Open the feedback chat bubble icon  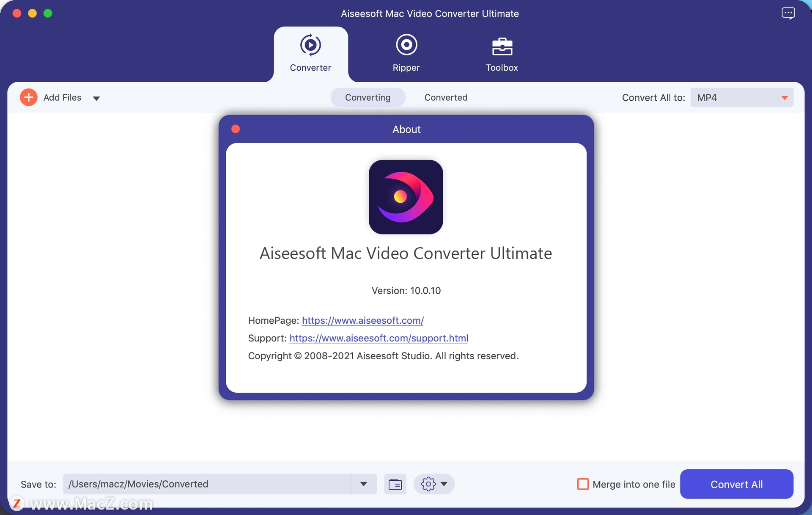(788, 13)
